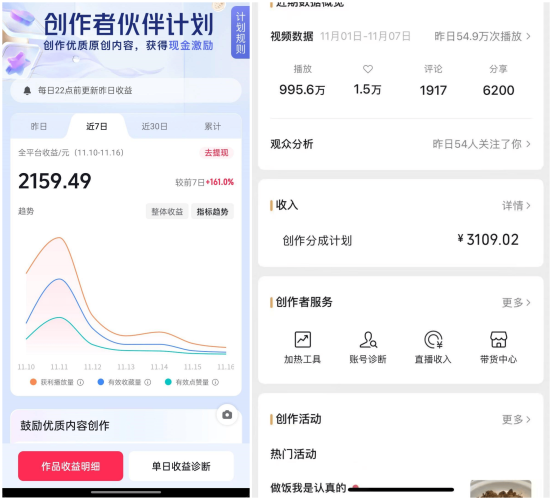The image size is (552, 500).
Task: Tap the 播放 995.6万 stat
Action: click(x=302, y=81)
